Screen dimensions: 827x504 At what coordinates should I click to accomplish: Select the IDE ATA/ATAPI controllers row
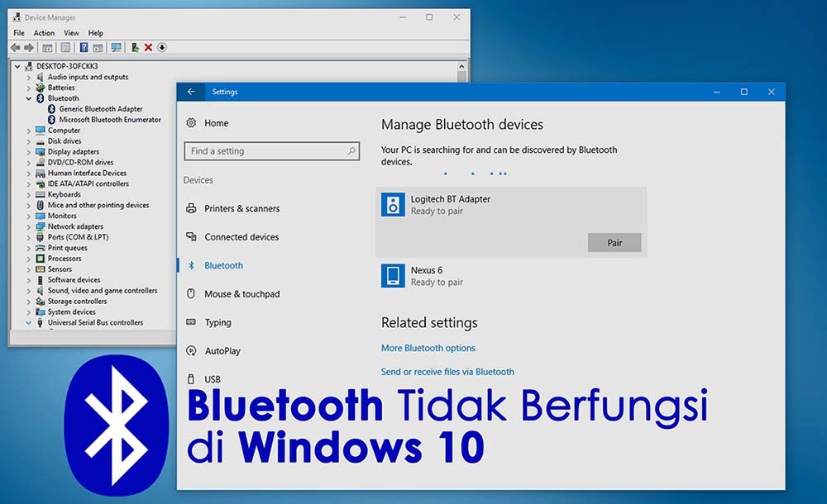[x=88, y=183]
